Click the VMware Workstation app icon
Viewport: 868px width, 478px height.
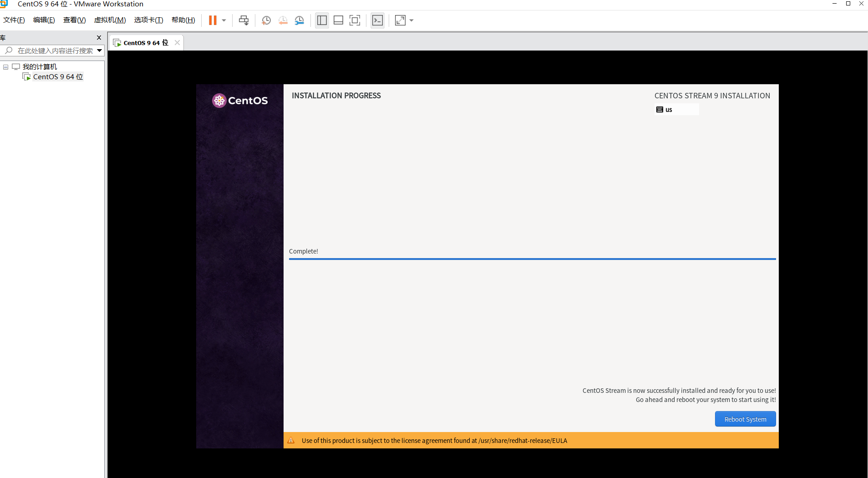coord(4,4)
